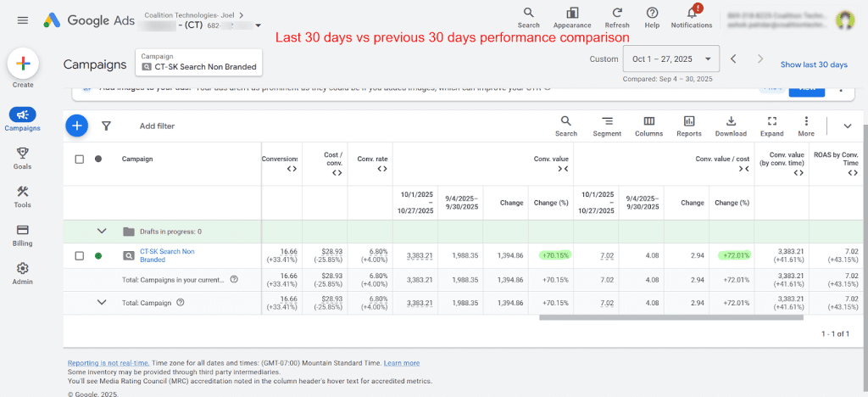Click the drafts folder icon
The height and width of the screenshot is (397, 868).
point(129,232)
